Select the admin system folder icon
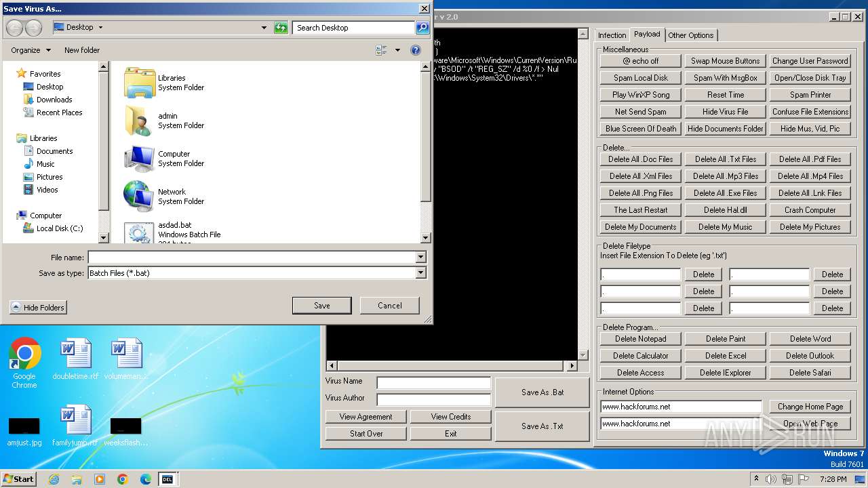 140,121
